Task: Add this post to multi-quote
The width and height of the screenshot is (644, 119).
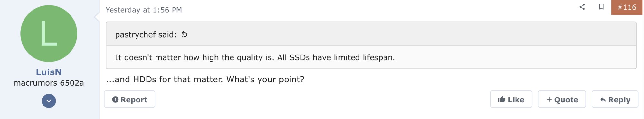Action: pyautogui.click(x=562, y=99)
